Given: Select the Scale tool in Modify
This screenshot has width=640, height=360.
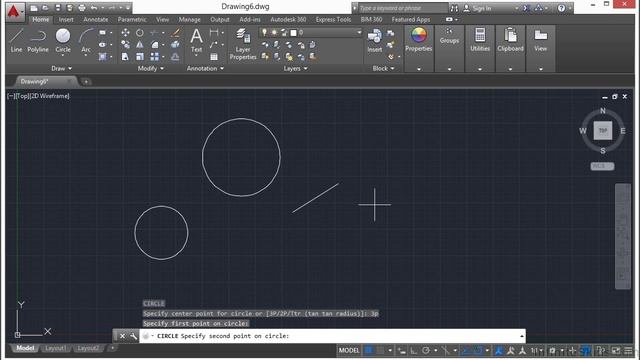Looking at the screenshot, I should 140,57.
